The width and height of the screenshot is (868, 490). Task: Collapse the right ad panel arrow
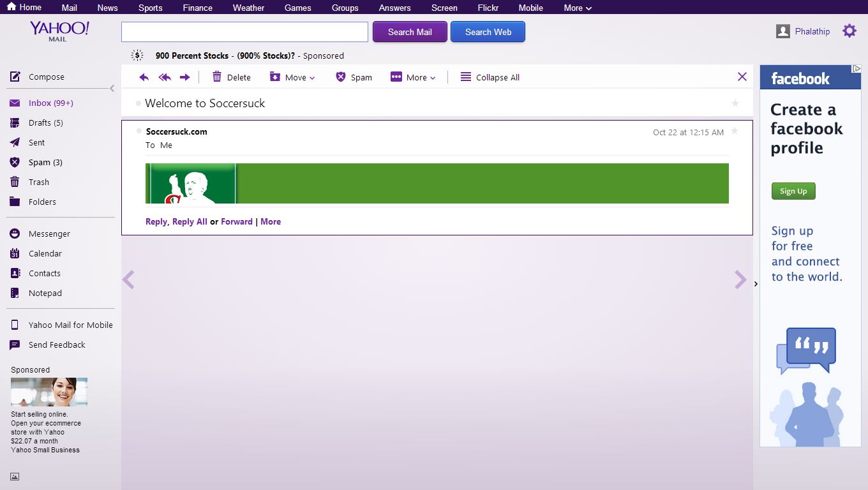coord(756,284)
